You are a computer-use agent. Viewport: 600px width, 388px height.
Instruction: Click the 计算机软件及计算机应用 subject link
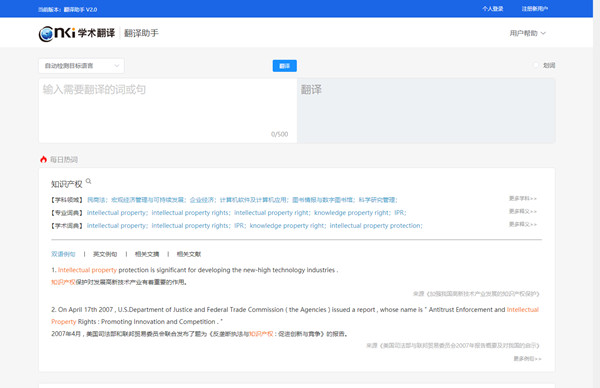click(254, 200)
